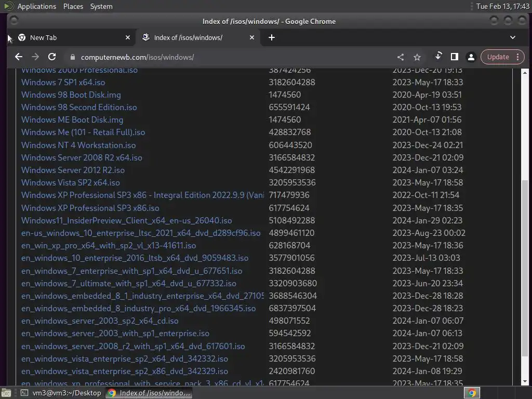The image size is (532, 399).
Task: Click the address bar URL
Action: (137, 57)
